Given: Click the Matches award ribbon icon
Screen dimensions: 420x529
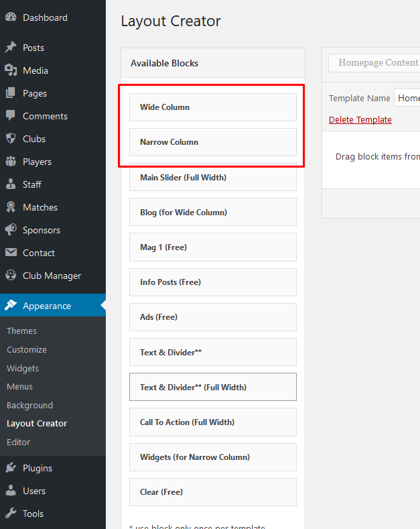Looking at the screenshot, I should (x=11, y=207).
